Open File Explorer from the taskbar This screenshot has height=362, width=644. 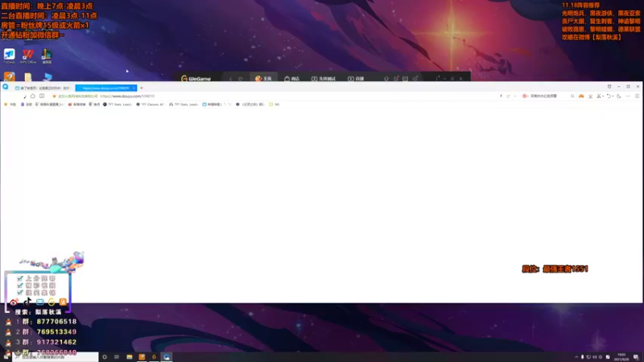(x=130, y=357)
